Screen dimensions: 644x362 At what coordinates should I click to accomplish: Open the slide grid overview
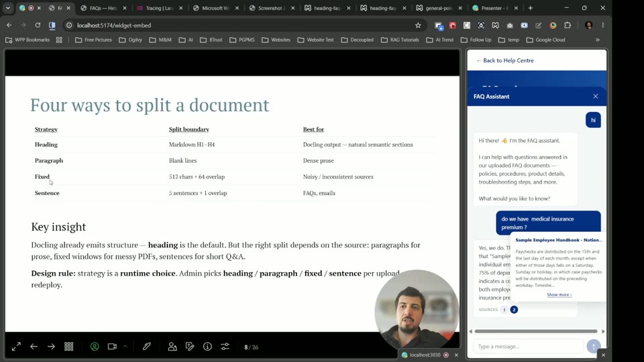tap(68, 347)
